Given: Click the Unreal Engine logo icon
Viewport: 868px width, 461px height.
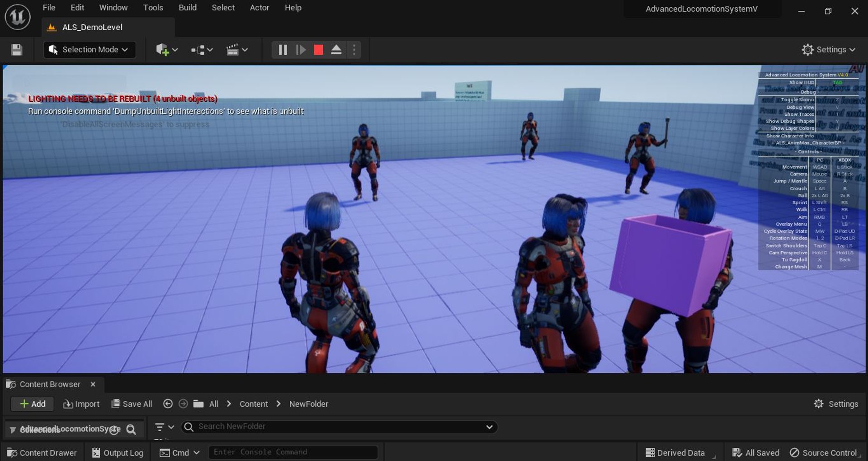Looking at the screenshot, I should pyautogui.click(x=17, y=17).
